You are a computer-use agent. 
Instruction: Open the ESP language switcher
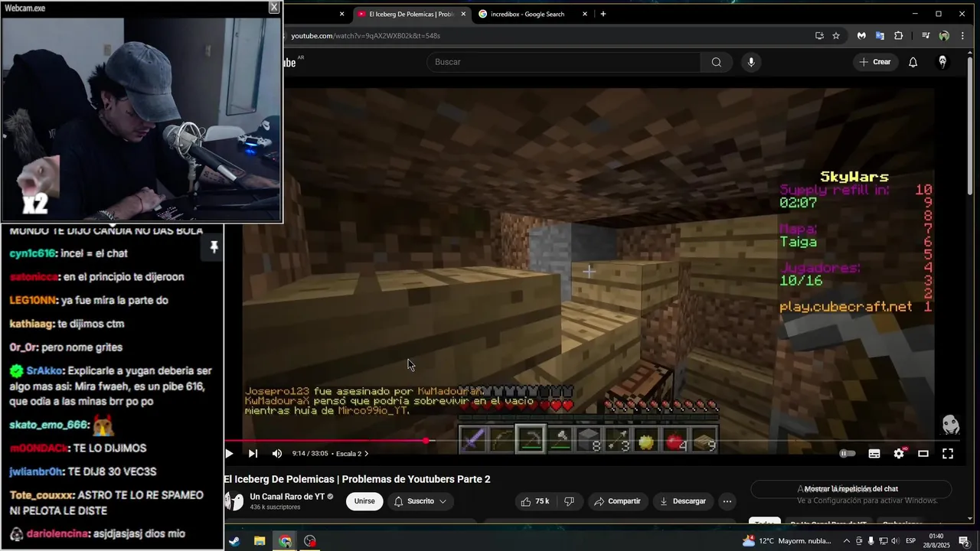click(x=911, y=541)
